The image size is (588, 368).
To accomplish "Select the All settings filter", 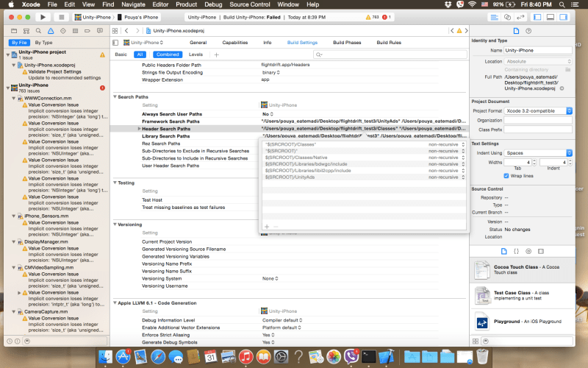I will (x=140, y=54).
